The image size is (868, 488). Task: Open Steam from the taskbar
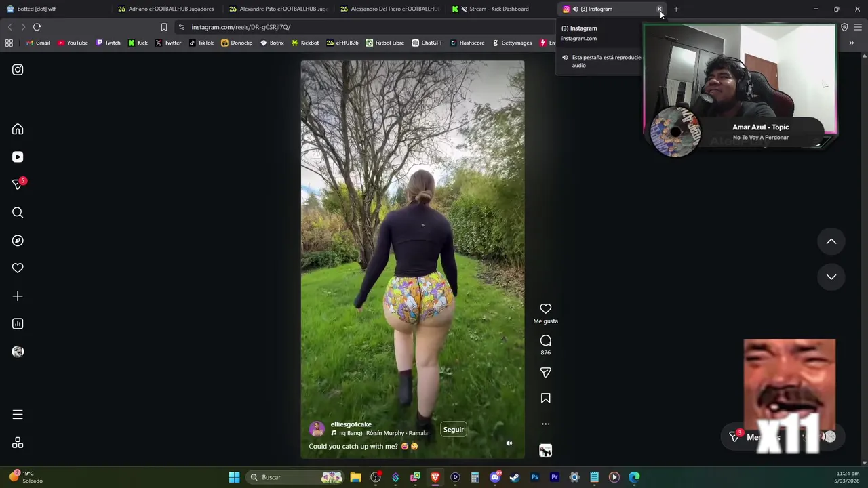pos(515,477)
